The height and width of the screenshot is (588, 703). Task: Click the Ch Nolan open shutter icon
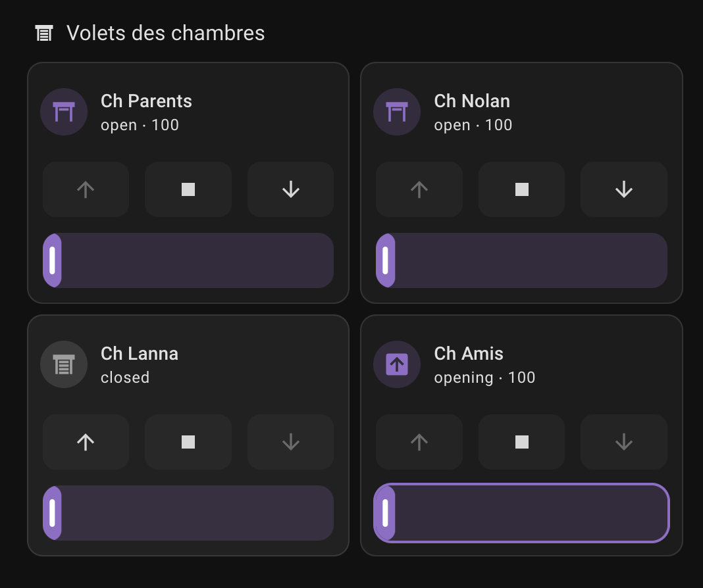point(397,112)
